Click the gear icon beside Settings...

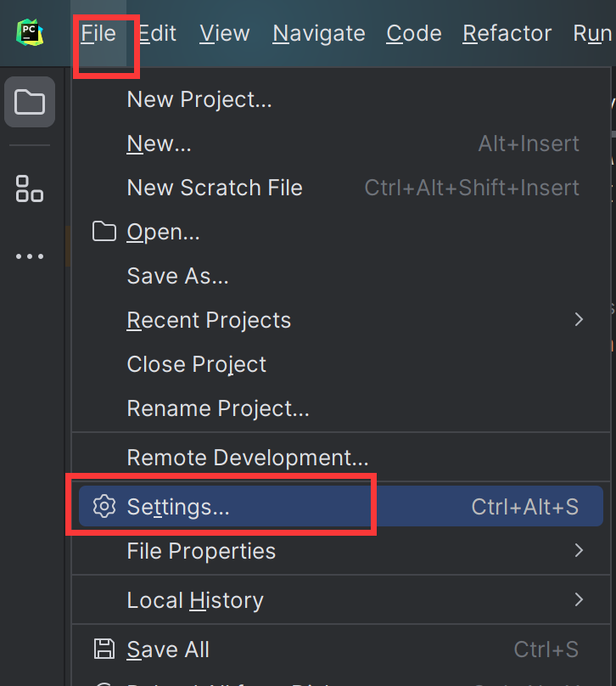click(x=104, y=507)
